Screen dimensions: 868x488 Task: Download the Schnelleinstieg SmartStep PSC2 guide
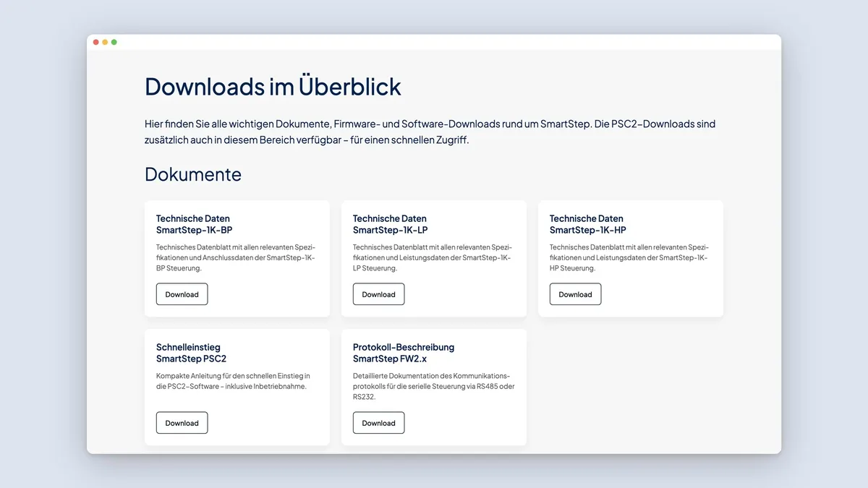pyautogui.click(x=182, y=423)
